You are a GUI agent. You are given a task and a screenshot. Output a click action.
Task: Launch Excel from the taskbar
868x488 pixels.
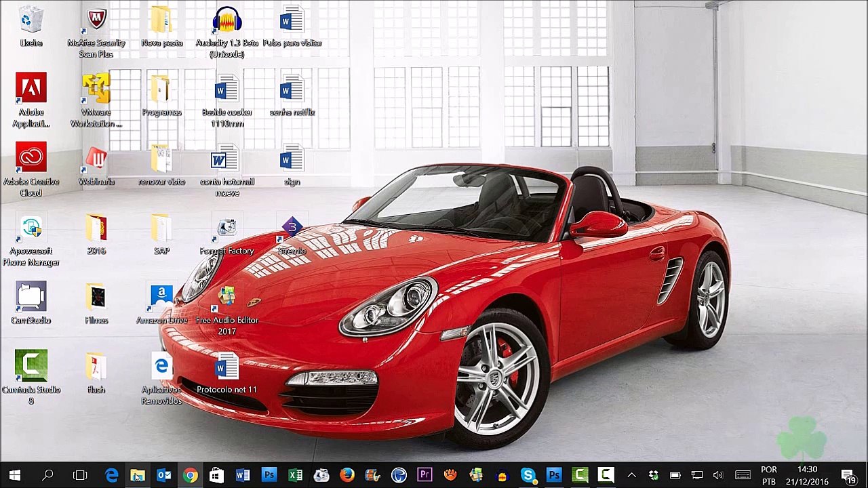[x=295, y=475]
